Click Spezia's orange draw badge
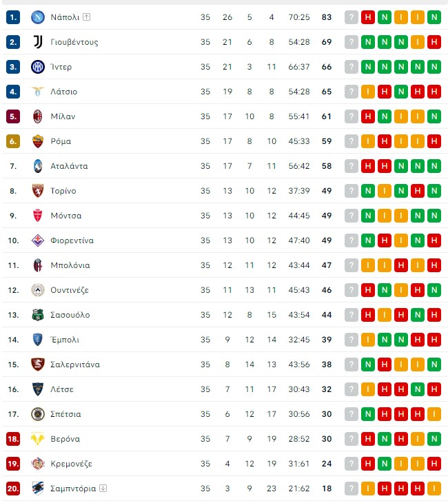 [x=434, y=414]
